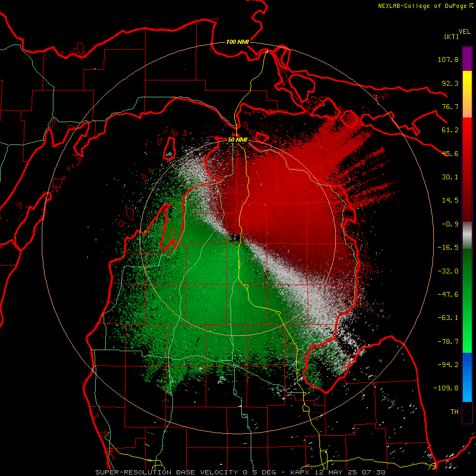Click the -32.0 velocity scale value
The width and height of the screenshot is (476, 476).
coord(448,271)
